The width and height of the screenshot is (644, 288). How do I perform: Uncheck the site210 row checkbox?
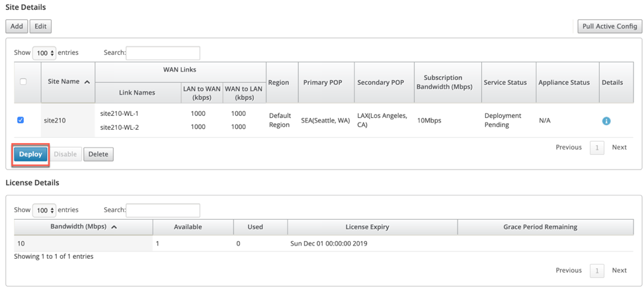point(20,120)
